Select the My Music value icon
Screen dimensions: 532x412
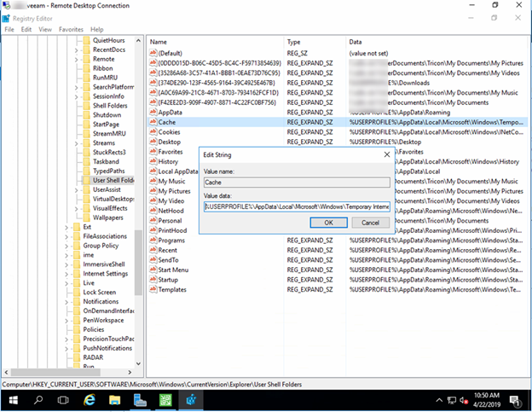(153, 181)
